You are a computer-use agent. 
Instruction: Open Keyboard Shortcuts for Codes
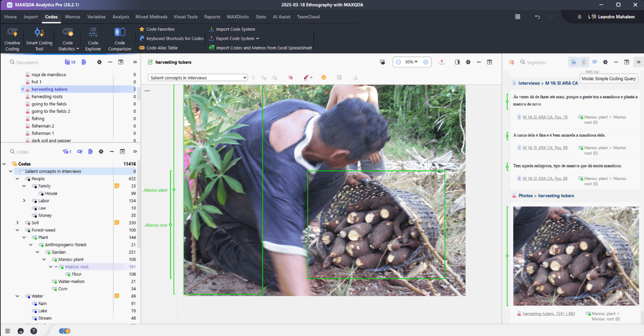point(172,39)
